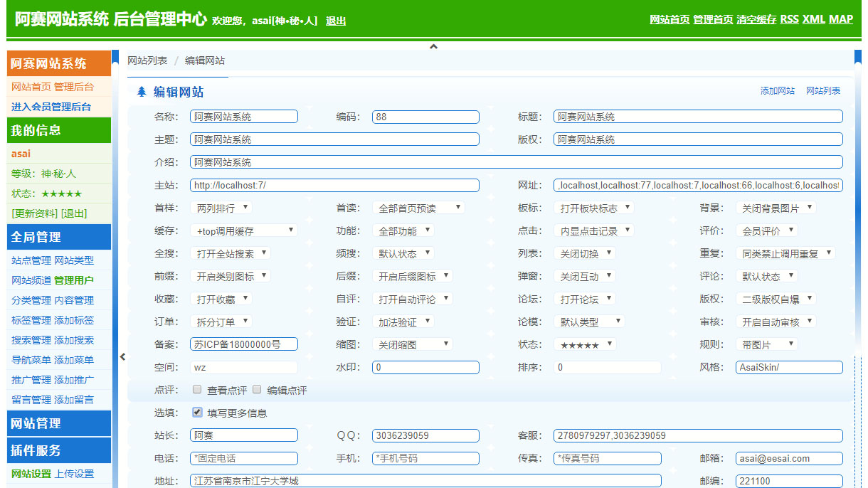The width and height of the screenshot is (868, 488).
Task: Click the 退出 logout link in header
Action: tap(336, 21)
